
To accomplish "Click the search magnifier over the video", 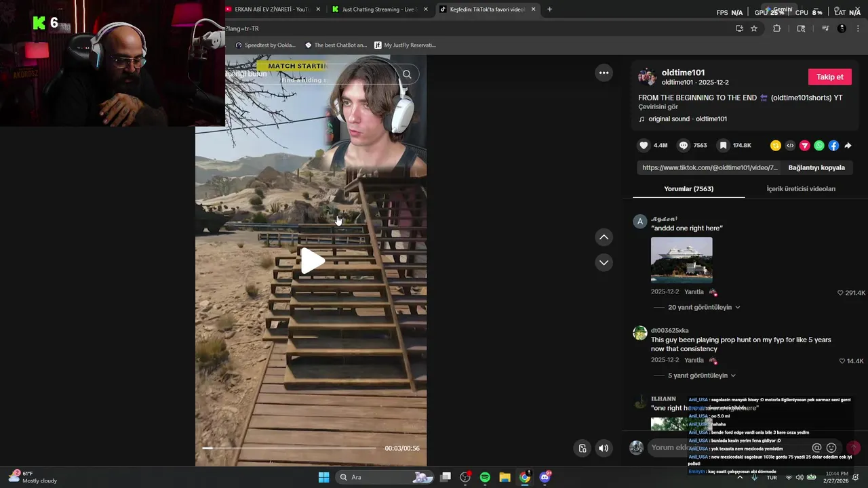I will 407,75.
